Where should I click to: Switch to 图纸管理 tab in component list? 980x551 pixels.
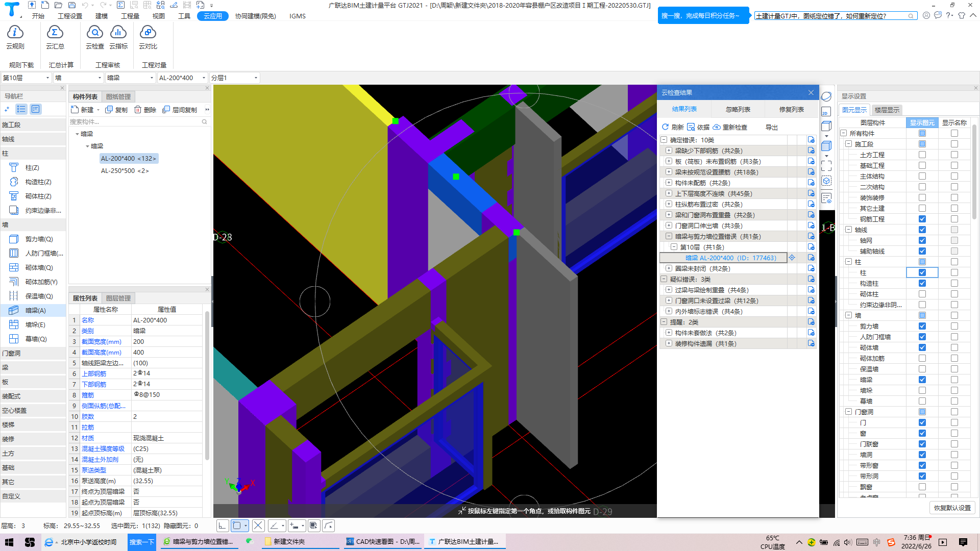(118, 97)
